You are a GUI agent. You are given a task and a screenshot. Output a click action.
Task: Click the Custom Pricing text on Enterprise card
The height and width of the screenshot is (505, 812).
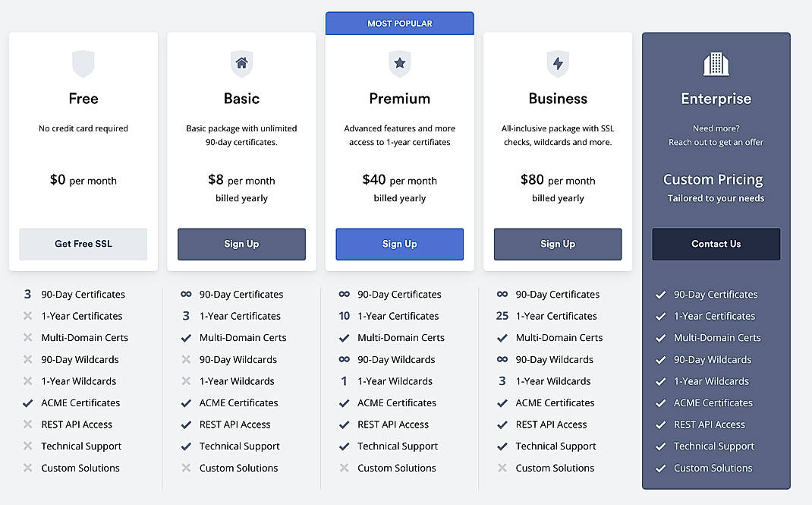[x=713, y=179]
